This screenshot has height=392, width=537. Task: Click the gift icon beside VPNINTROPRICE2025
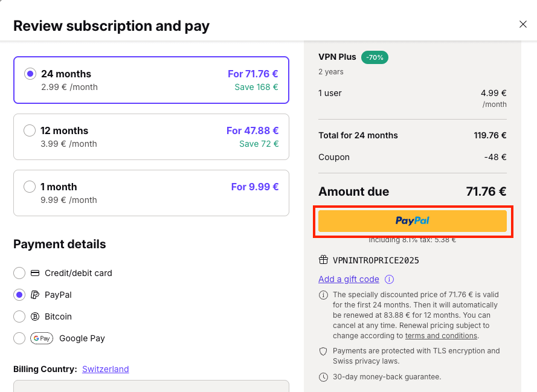(323, 260)
